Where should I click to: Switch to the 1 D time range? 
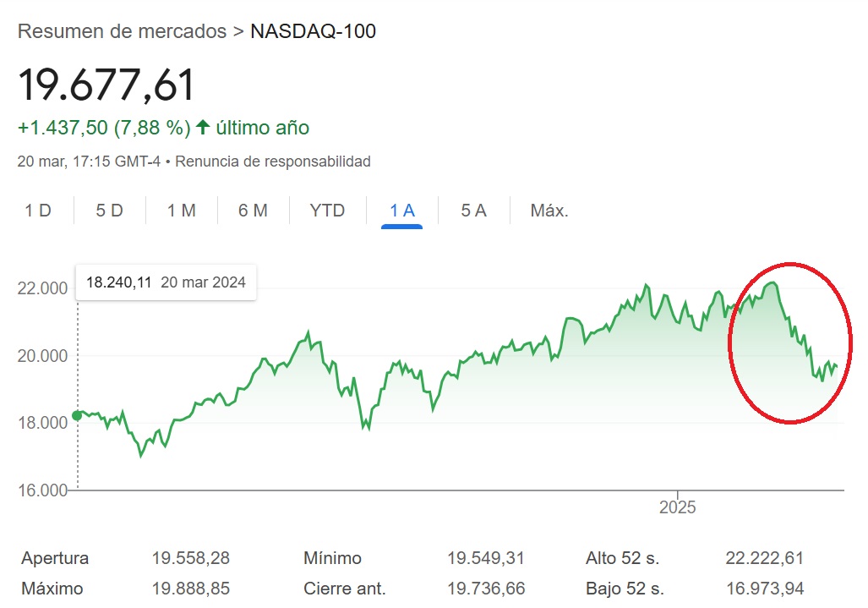click(38, 211)
